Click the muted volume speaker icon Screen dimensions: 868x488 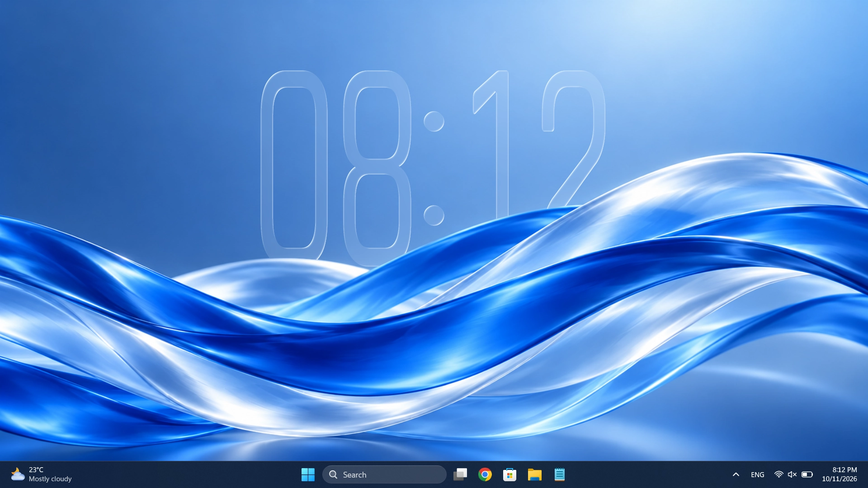tap(792, 474)
